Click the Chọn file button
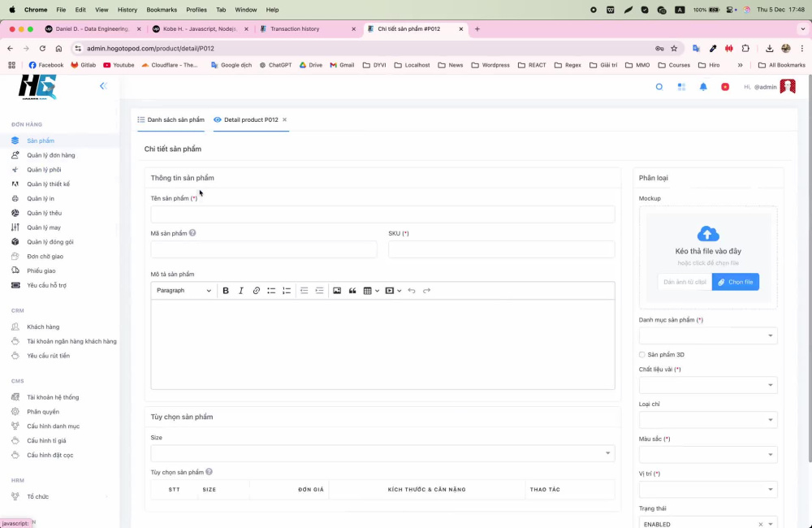812x528 pixels. 736,282
